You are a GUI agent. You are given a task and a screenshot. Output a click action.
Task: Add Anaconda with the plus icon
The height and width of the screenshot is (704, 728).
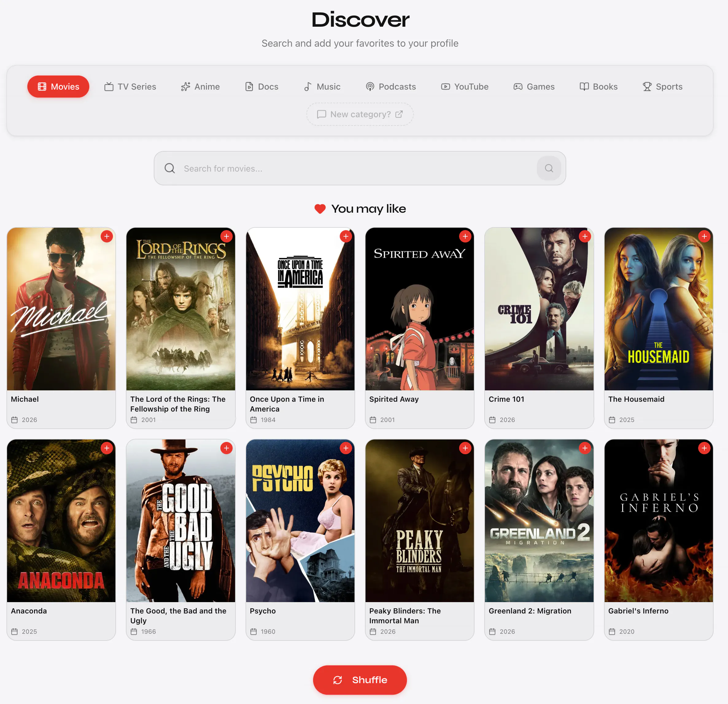pyautogui.click(x=106, y=448)
